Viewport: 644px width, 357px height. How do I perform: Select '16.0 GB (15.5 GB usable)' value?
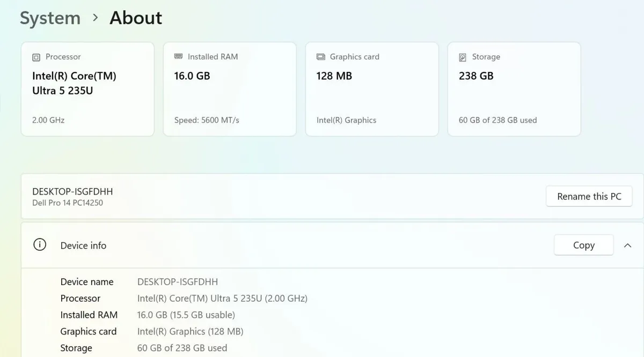coord(186,315)
